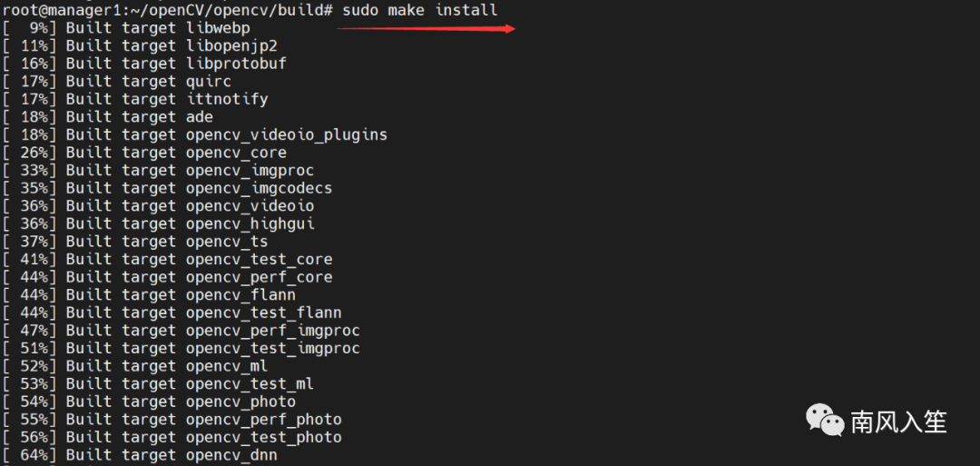Click the opencv_dnn target at 64%
This screenshot has height=466, width=980.
[231, 455]
